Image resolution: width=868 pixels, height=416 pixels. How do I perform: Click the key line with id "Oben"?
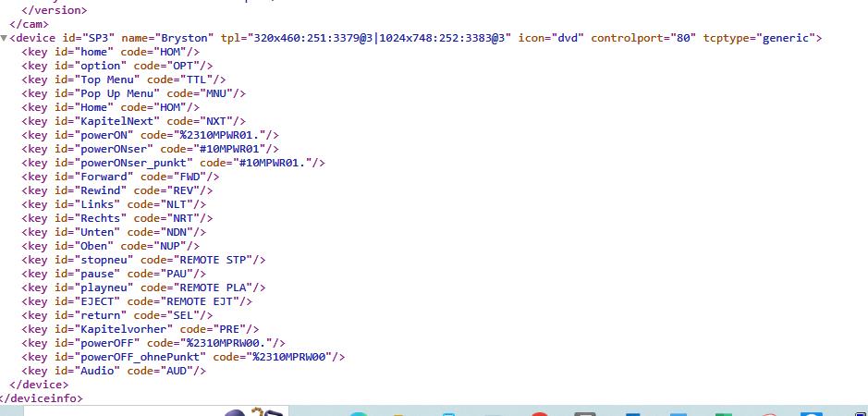click(x=110, y=246)
